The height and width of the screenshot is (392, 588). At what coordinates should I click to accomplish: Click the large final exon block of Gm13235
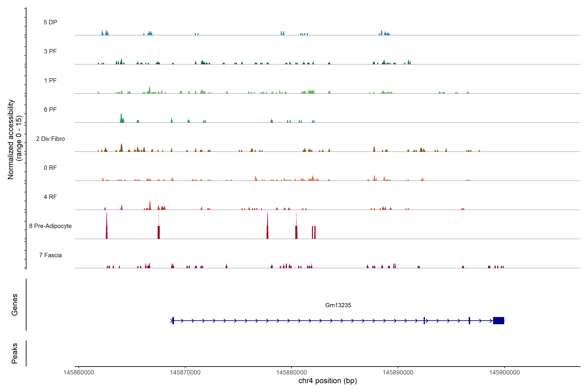coord(498,320)
